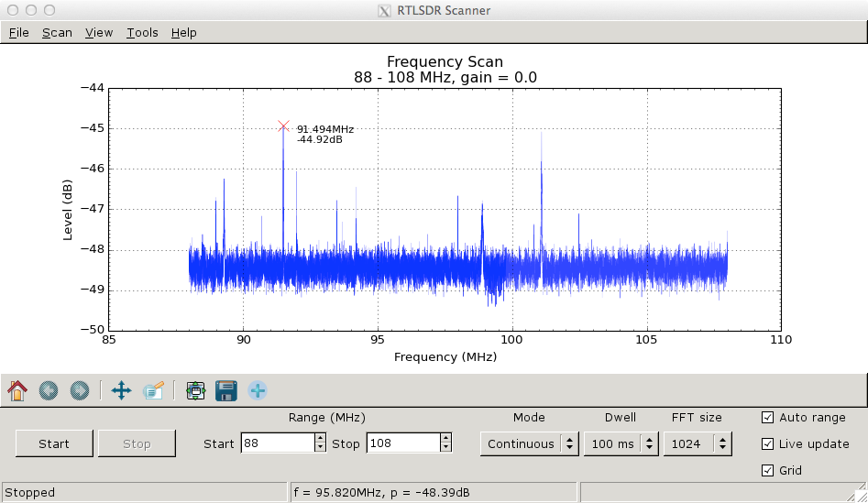Uncheck the Grid checkbox
Image resolution: width=868 pixels, height=503 pixels.
pyautogui.click(x=767, y=470)
